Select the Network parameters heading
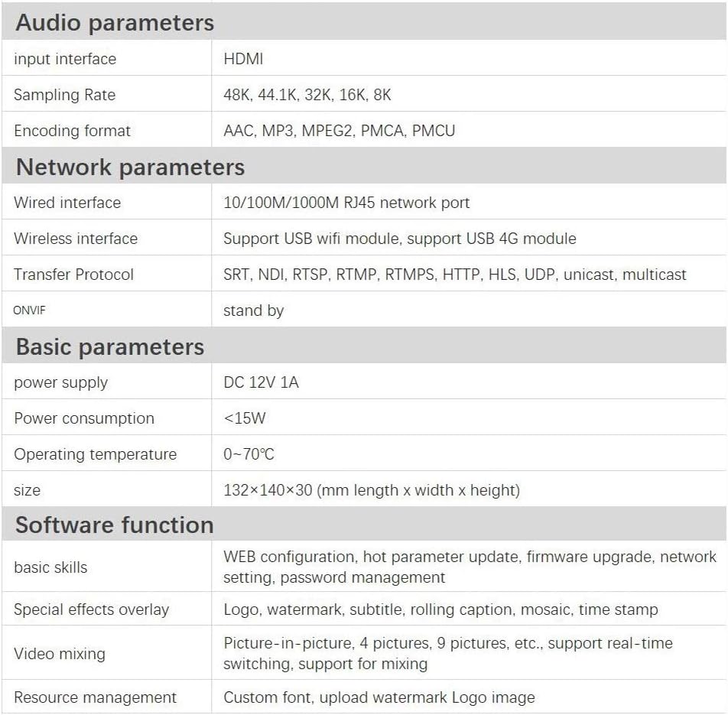Image resolution: width=728 pixels, height=715 pixels. (130, 167)
